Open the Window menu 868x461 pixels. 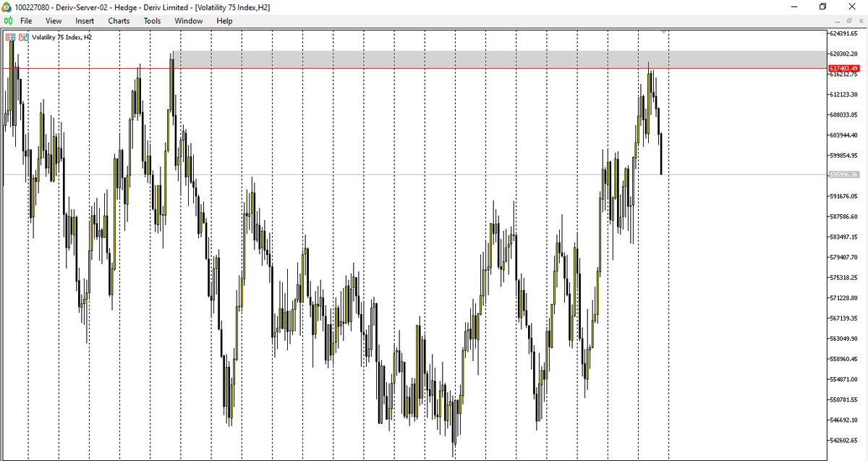click(x=188, y=21)
